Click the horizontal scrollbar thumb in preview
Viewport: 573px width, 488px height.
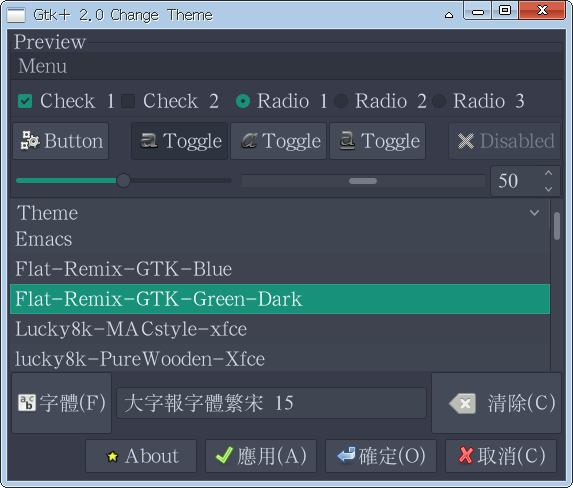[363, 181]
